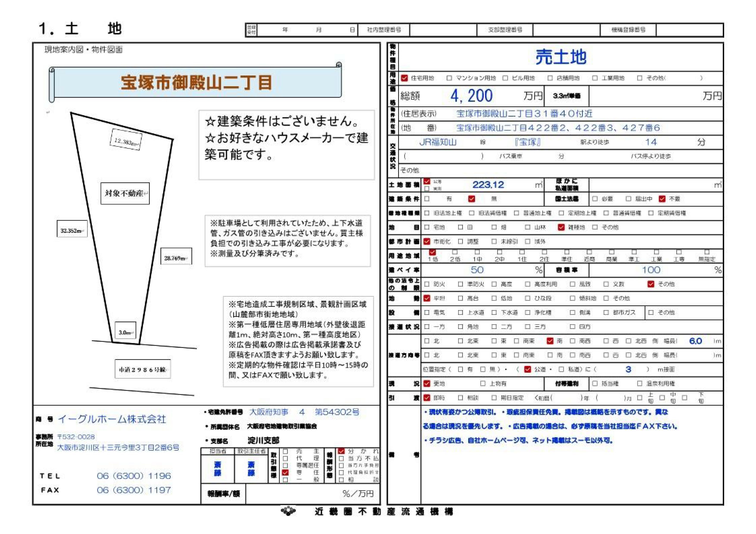Image resolution: width=756 pixels, height=534 pixels.
Task: Check the 角地 road access checkbox
Action: tap(460, 326)
